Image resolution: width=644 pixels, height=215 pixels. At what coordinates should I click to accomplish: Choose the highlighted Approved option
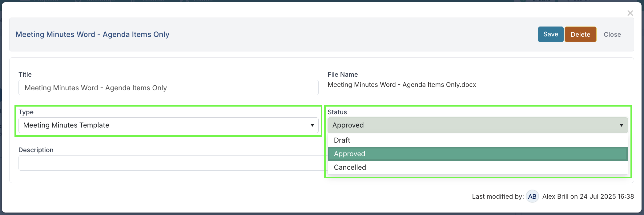pyautogui.click(x=349, y=154)
